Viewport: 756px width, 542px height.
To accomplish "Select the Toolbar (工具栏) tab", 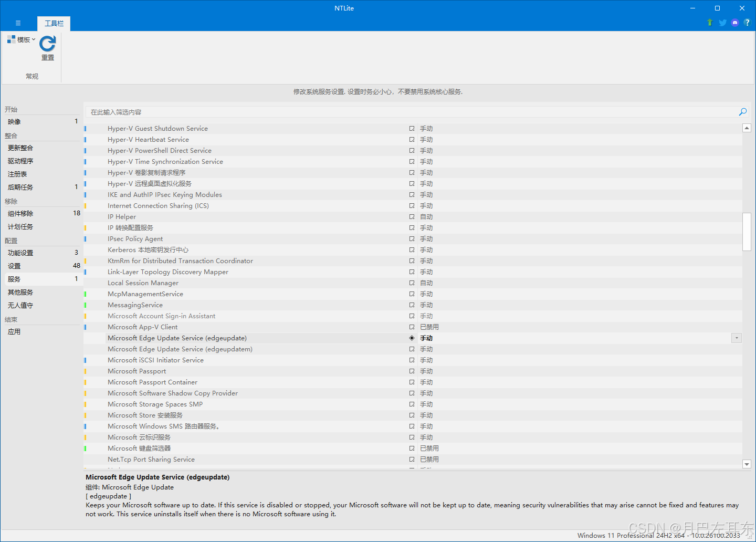I will coord(54,23).
